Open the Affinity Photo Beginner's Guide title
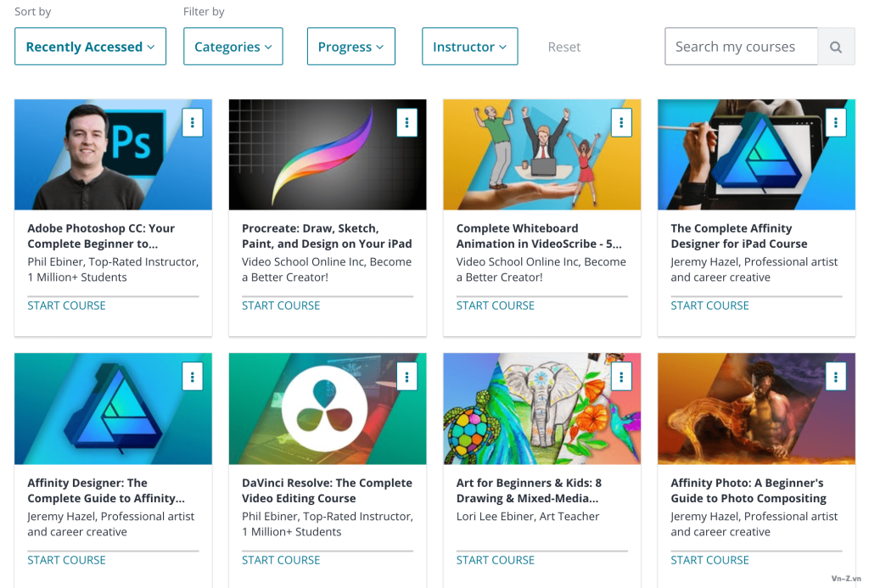The width and height of the screenshot is (869, 588). click(x=748, y=490)
